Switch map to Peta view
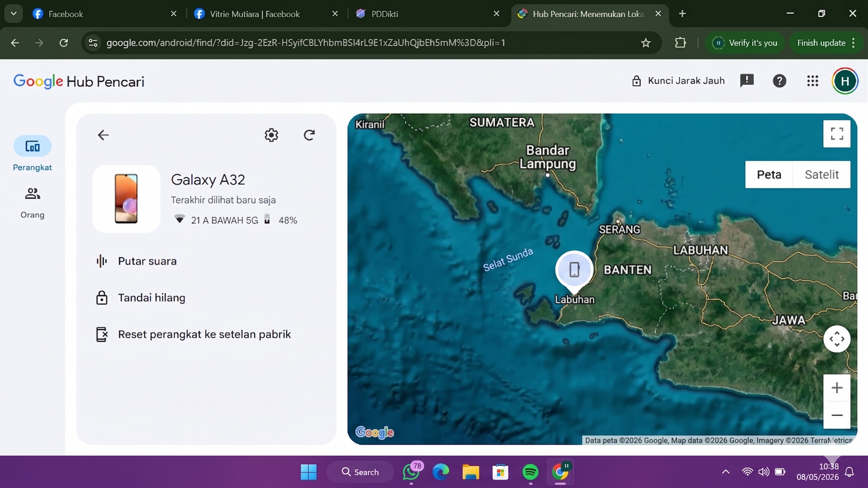868x488 pixels. click(769, 175)
